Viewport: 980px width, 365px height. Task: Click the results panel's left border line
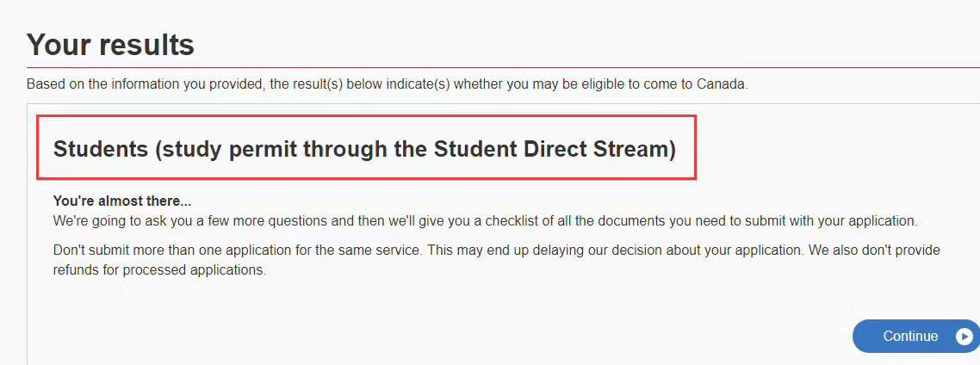[x=28, y=234]
